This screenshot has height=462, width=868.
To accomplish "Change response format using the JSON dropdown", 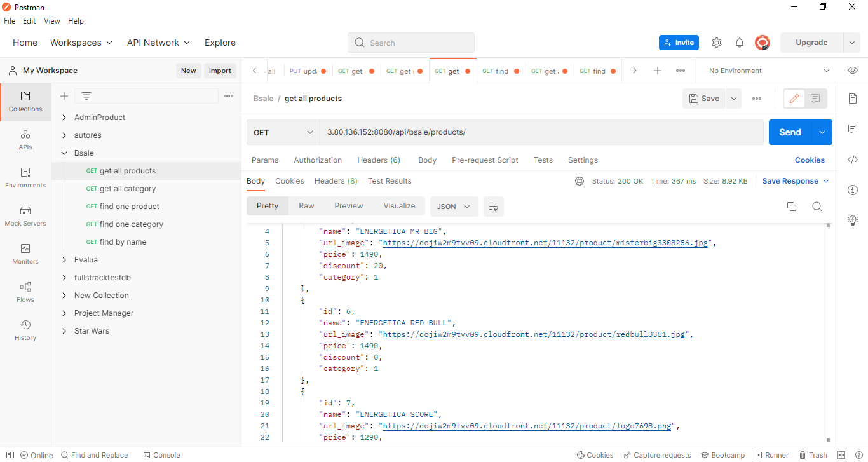I will [454, 206].
